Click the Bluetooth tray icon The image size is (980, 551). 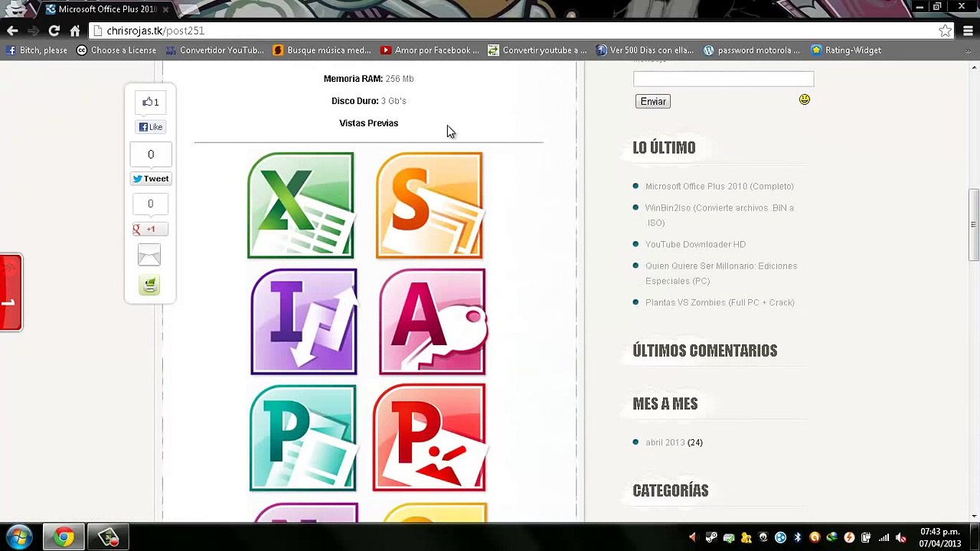pos(797,537)
